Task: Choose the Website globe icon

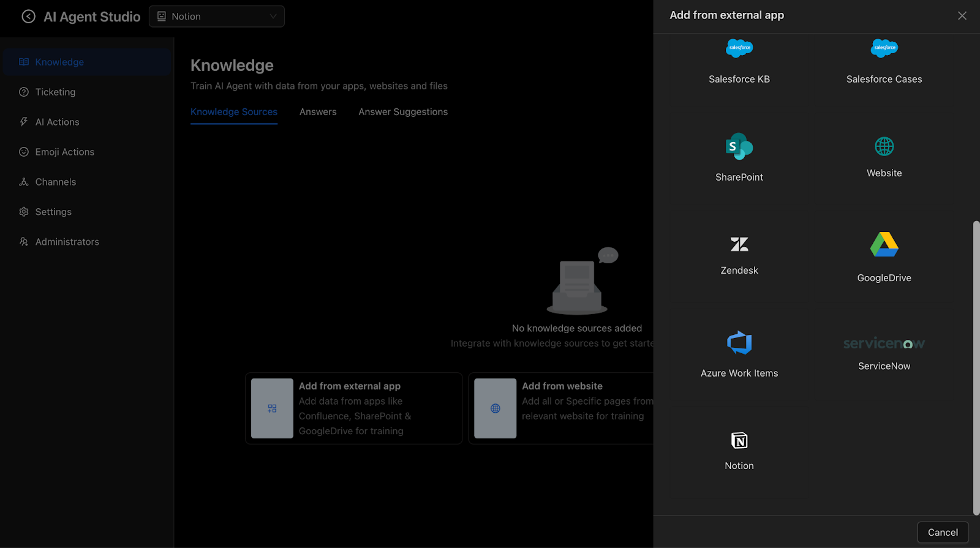Action: 884,146
